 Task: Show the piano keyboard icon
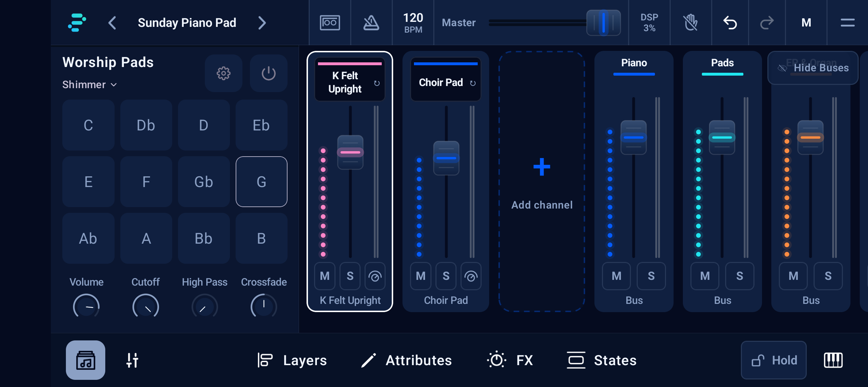coord(833,360)
